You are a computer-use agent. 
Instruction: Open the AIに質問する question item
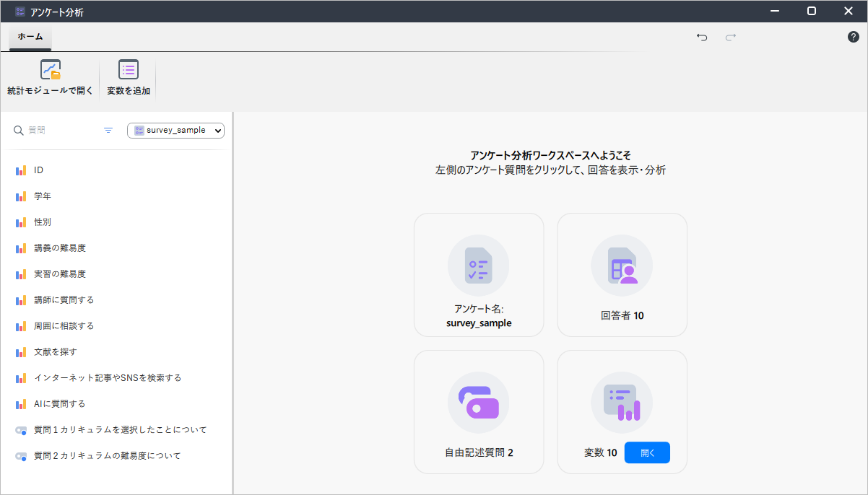click(x=60, y=404)
